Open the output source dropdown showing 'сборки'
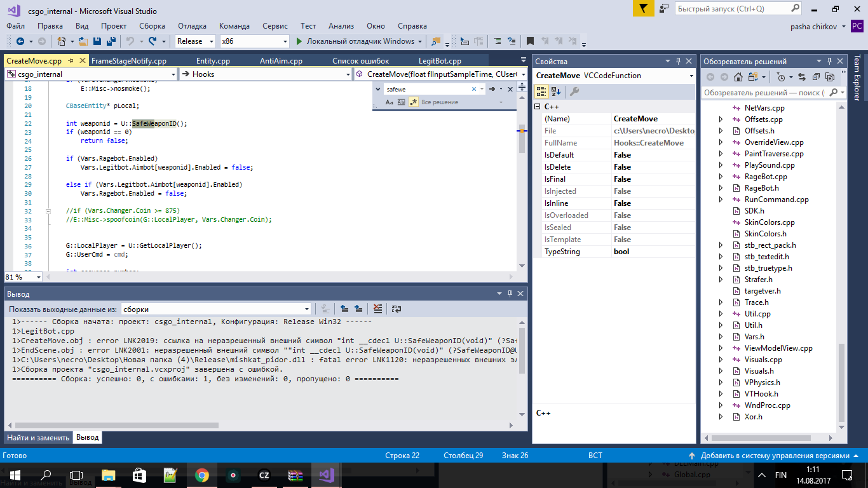This screenshot has width=868, height=488. (215, 309)
